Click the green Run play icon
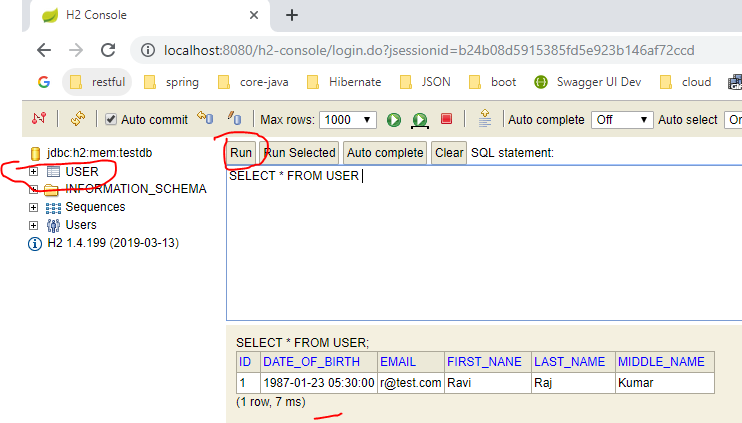Viewport: 742px width, 423px height. (394, 120)
